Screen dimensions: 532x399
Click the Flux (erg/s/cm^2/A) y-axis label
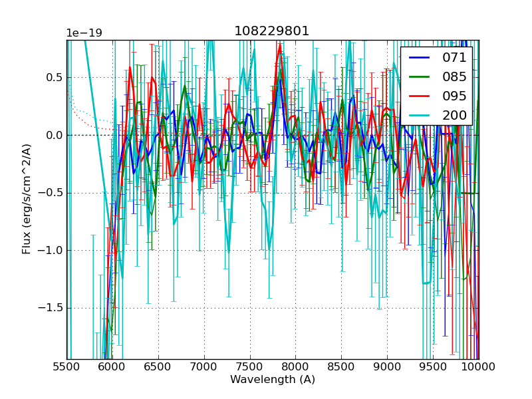27,199
